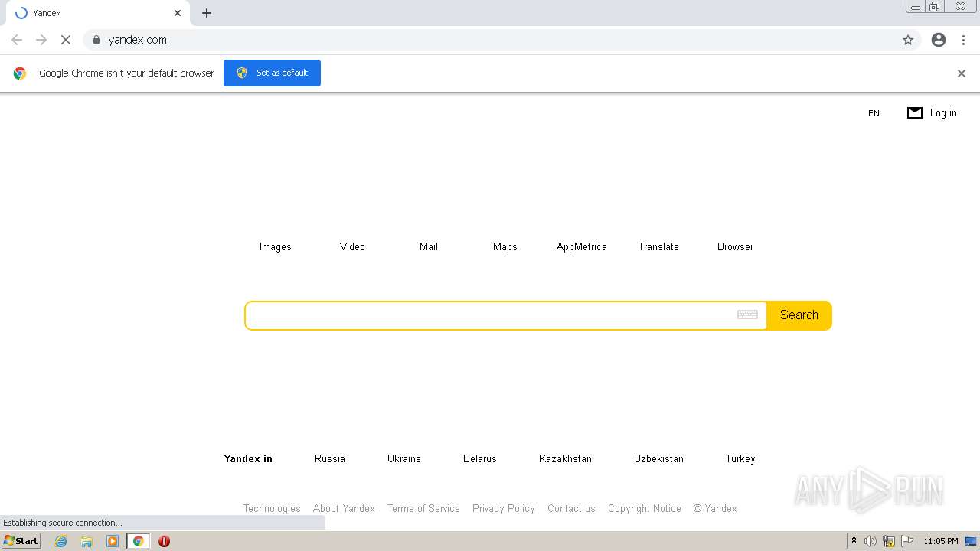
Task: View site security lock info
Action: [x=96, y=40]
